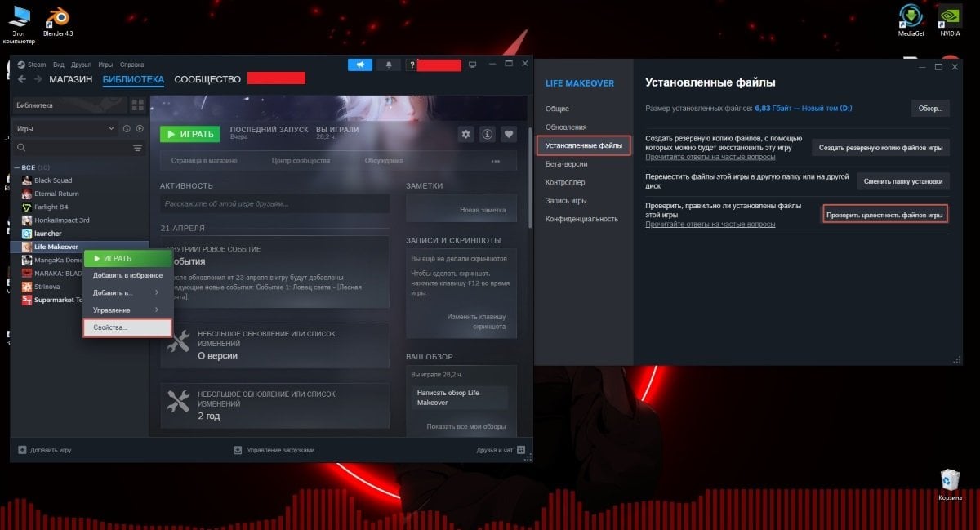
Task: Collapse the ВСЕ games group
Action: [x=16, y=167]
